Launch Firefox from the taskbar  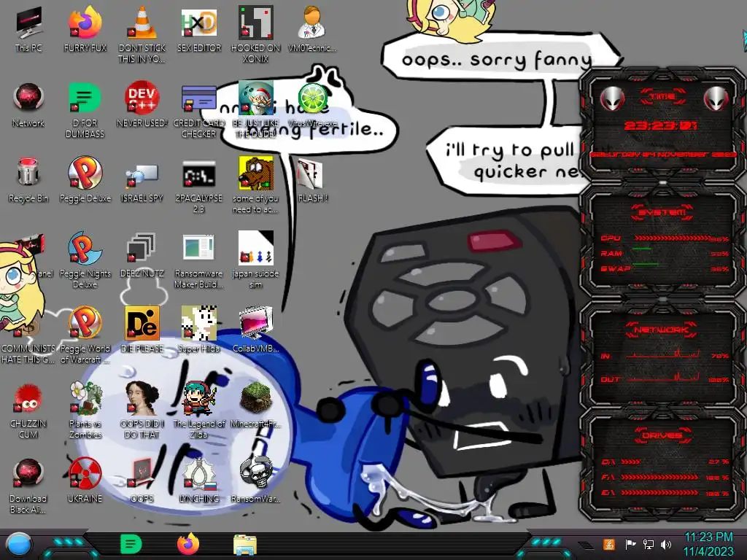(x=188, y=544)
